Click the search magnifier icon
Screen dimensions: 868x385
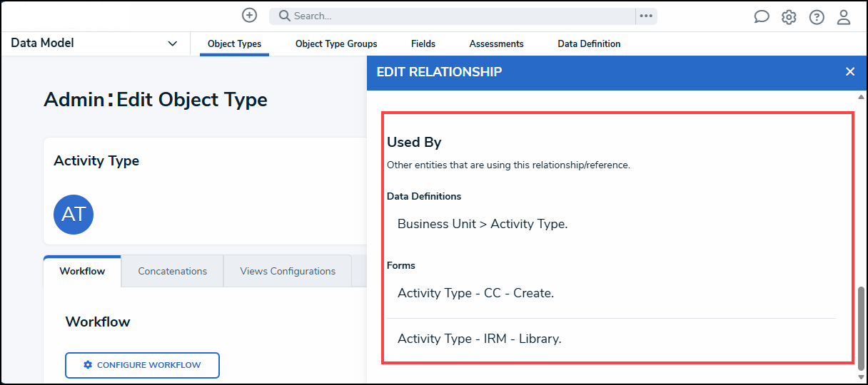coord(284,16)
